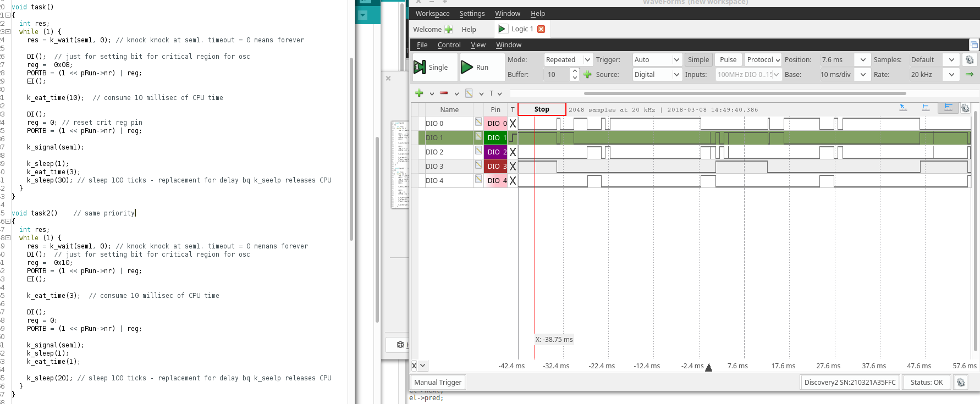Open the Workspace menu
980x404 pixels.
tap(432, 13)
